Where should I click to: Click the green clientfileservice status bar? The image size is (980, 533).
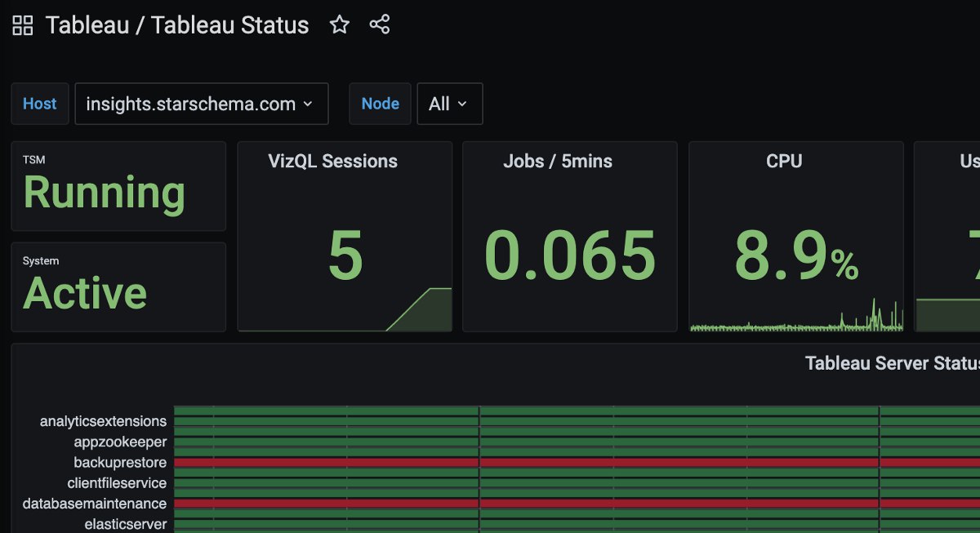coord(577,483)
